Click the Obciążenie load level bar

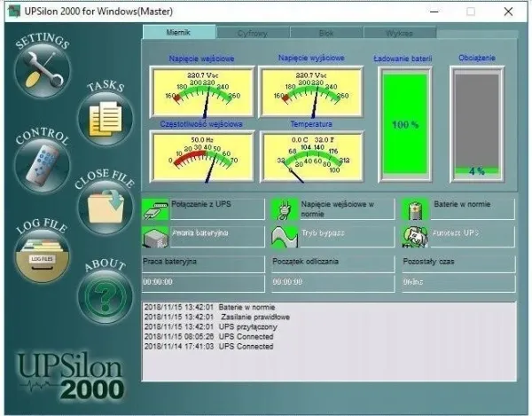(x=476, y=122)
